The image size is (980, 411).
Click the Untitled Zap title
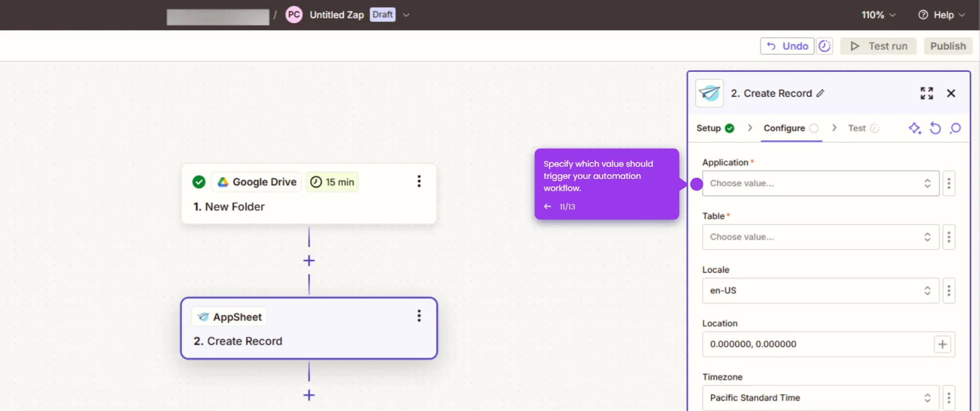point(337,15)
